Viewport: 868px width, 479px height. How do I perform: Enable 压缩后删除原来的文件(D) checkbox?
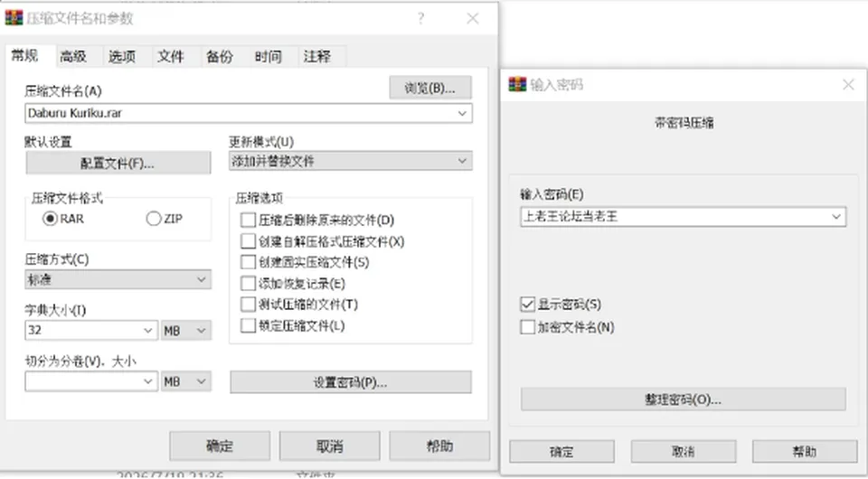click(248, 221)
